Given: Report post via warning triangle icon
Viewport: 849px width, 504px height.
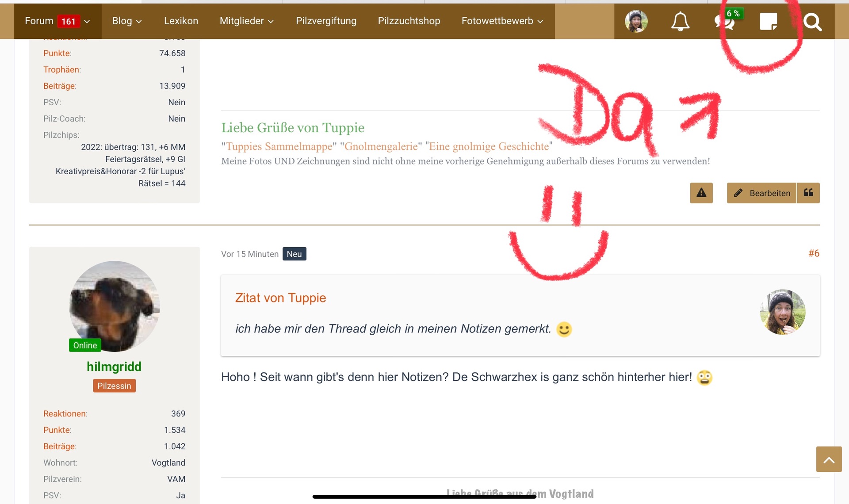Looking at the screenshot, I should coord(701,193).
